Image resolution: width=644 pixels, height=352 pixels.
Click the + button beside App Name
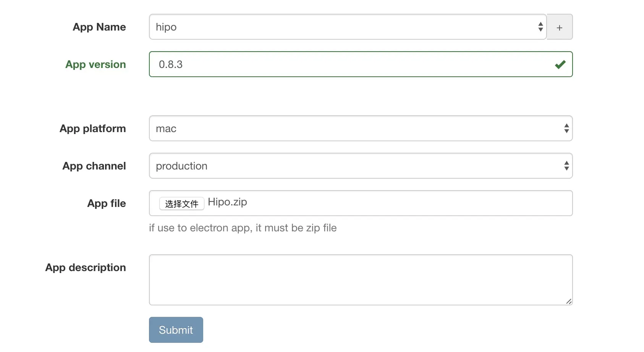pos(560,27)
